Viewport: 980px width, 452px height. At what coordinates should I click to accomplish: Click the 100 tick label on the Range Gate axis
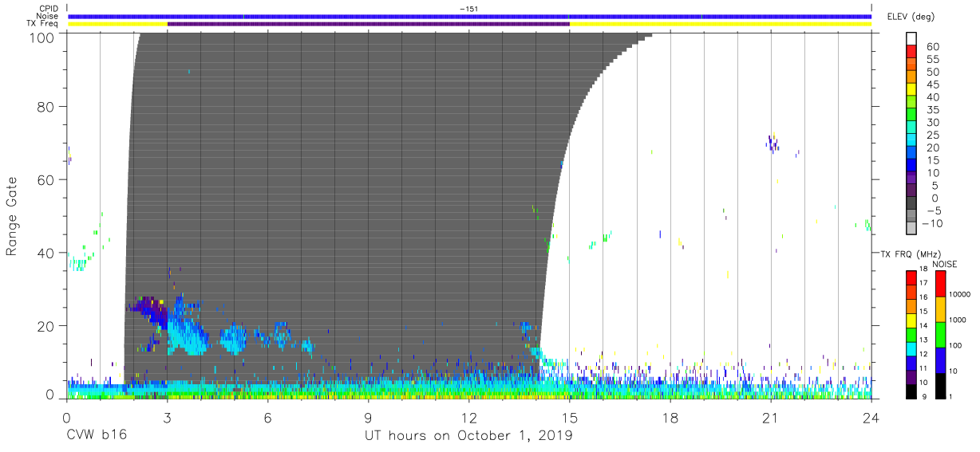[x=41, y=37]
